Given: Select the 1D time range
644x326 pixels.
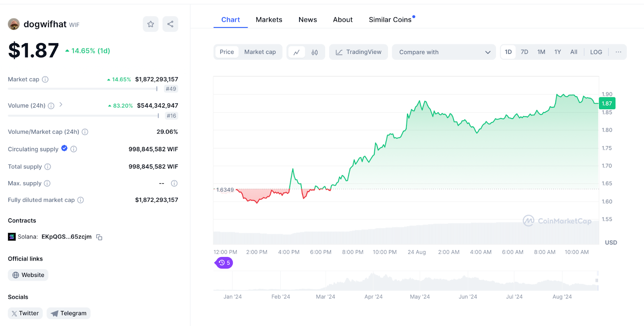Looking at the screenshot, I should click(508, 52).
